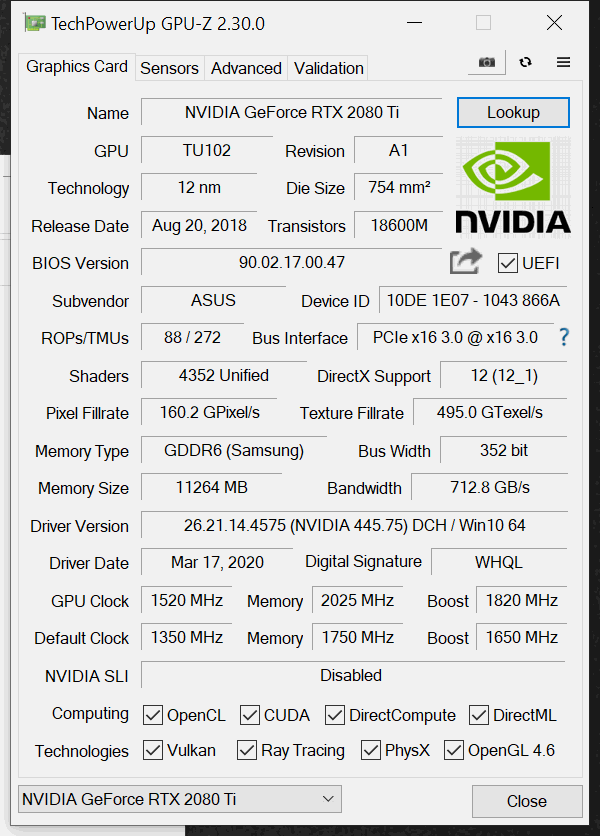This screenshot has width=600, height=836.
Task: Click the Subvendor field showing ASUS
Action: (213, 300)
